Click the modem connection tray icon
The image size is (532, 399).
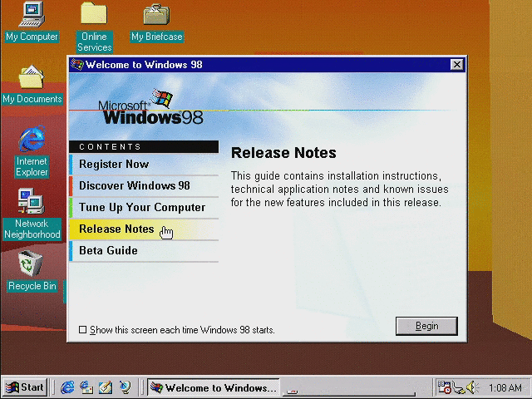(x=458, y=387)
